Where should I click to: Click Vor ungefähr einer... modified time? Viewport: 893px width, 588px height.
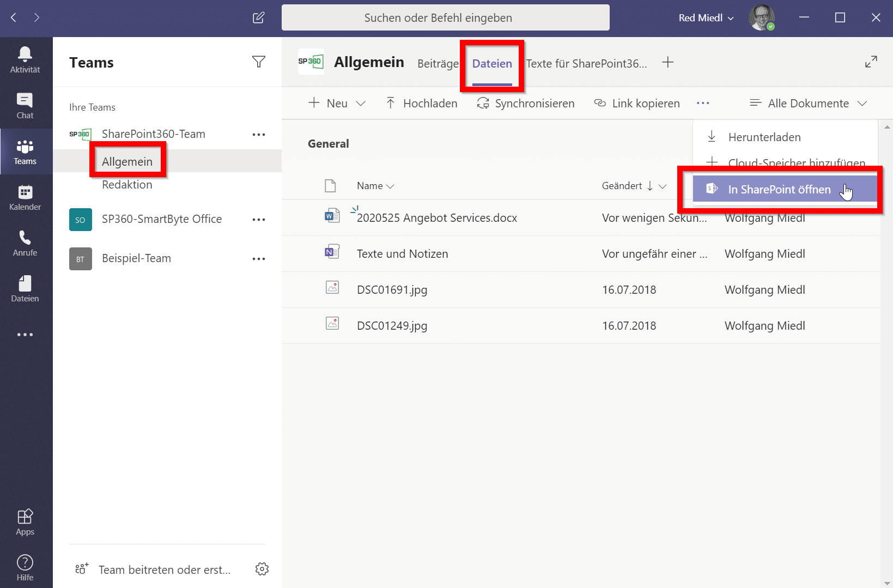(x=654, y=254)
